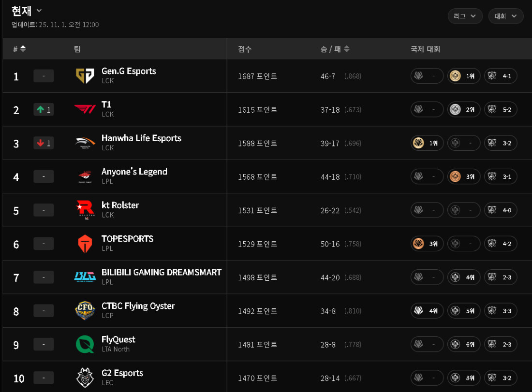Screen dimensions: 532x392
Task: Click the Gen.G Esports team logo
Action: [x=85, y=76]
